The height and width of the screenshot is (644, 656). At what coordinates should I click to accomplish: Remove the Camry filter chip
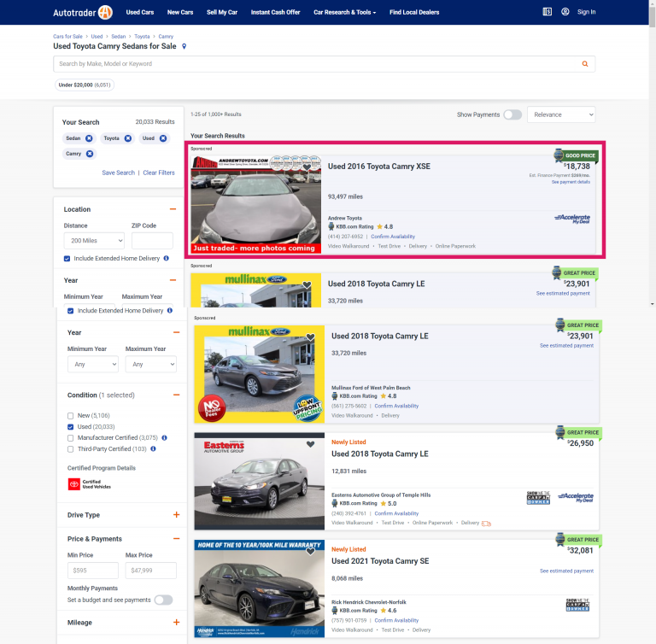[x=90, y=154]
